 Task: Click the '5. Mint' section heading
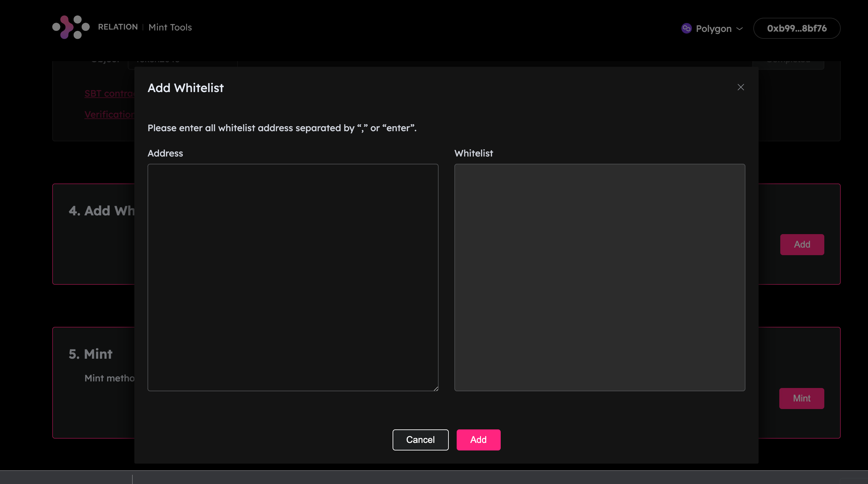coord(90,354)
